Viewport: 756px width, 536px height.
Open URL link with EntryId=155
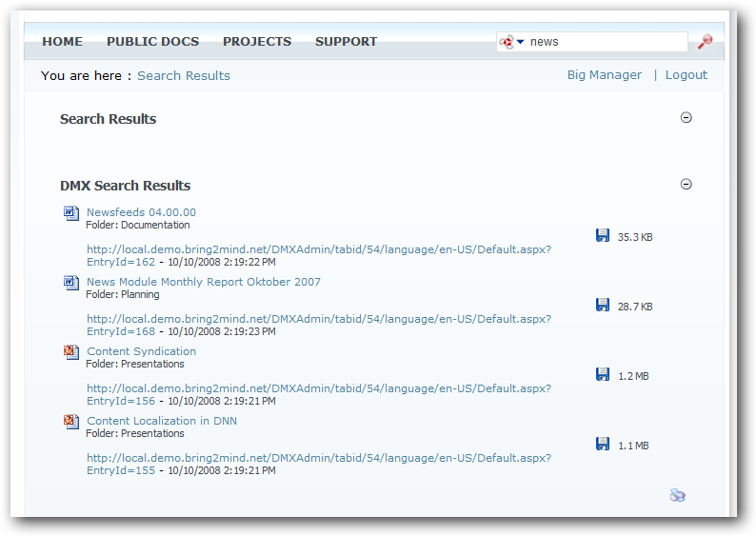[319, 464]
